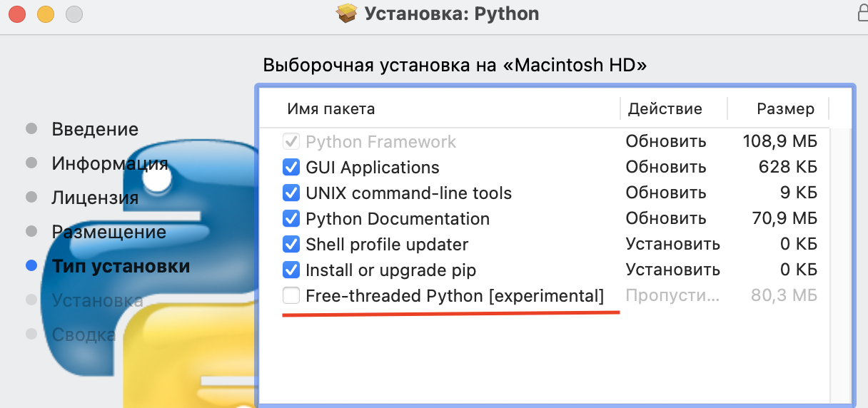Click Установить action for Install or upgrade pip

pos(673,270)
